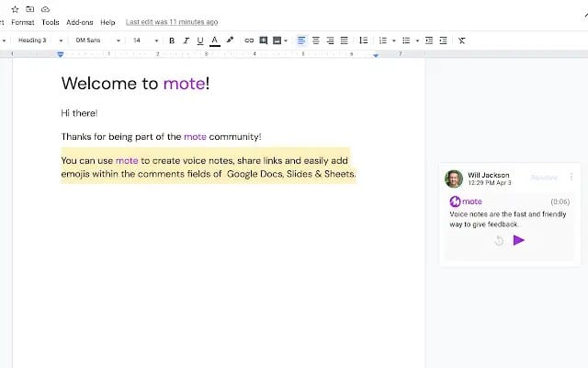
Task: Open the Add-ons menu
Action: (80, 21)
